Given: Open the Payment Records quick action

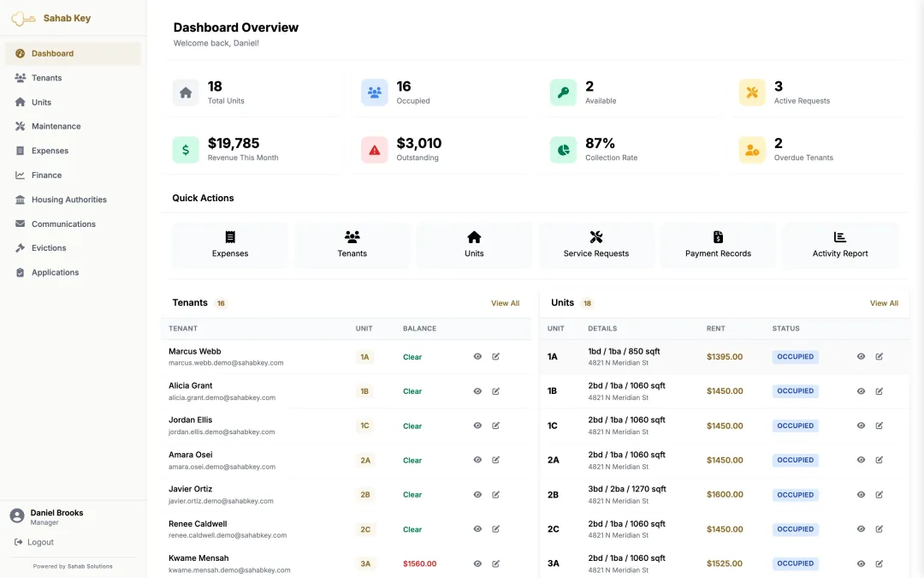Looking at the screenshot, I should click(x=718, y=245).
